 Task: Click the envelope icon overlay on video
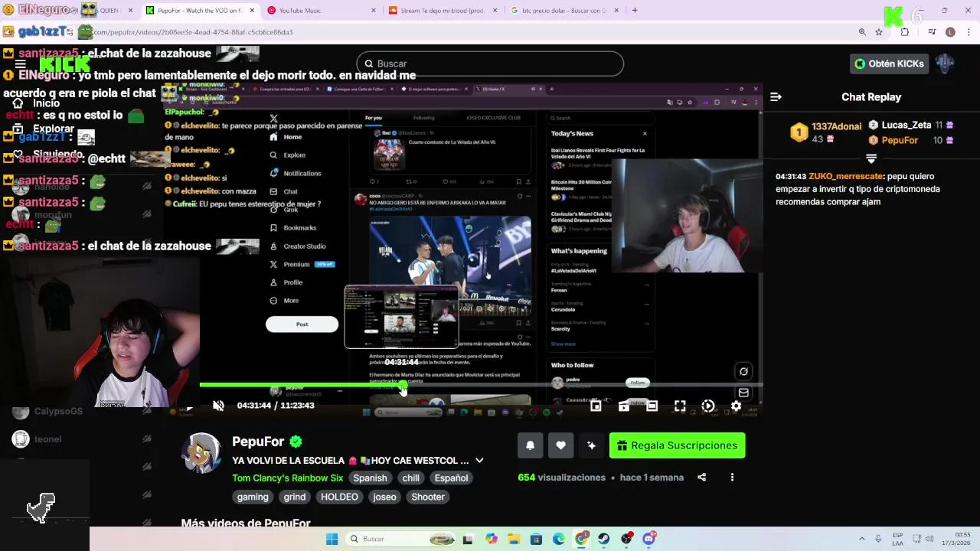743,393
